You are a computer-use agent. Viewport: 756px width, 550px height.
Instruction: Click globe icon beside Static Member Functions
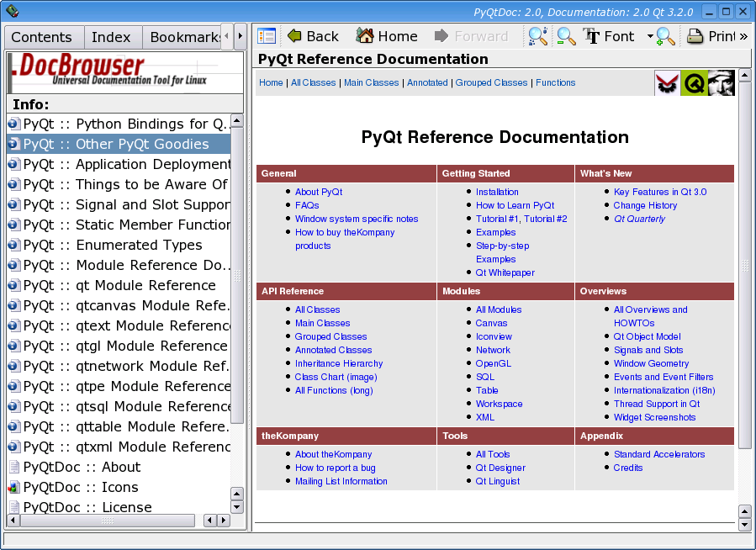click(x=14, y=225)
